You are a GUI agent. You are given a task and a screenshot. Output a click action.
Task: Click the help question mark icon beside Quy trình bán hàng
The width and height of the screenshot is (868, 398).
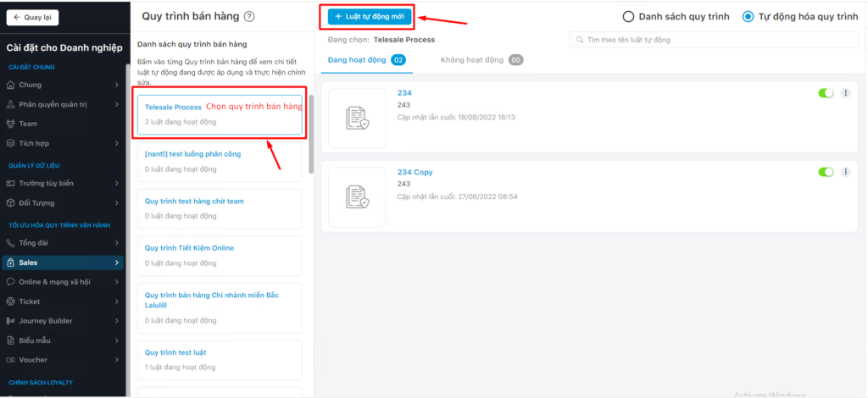pyautogui.click(x=249, y=17)
